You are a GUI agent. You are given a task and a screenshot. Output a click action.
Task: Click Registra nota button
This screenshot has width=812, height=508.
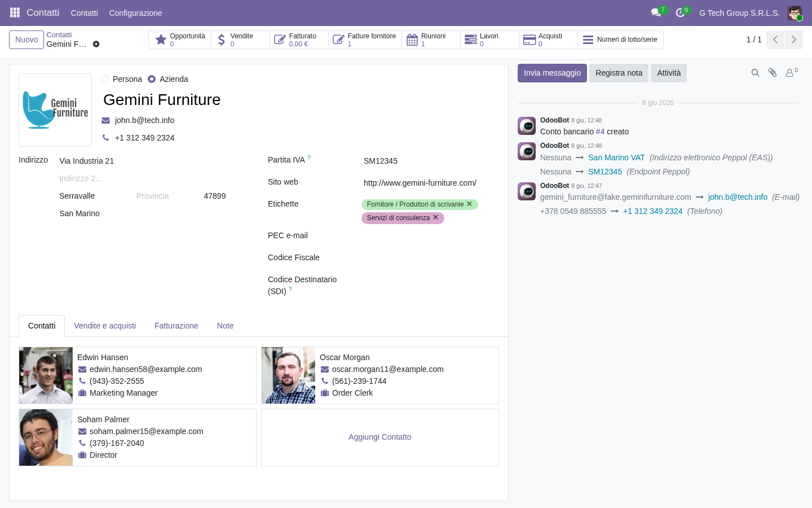619,73
